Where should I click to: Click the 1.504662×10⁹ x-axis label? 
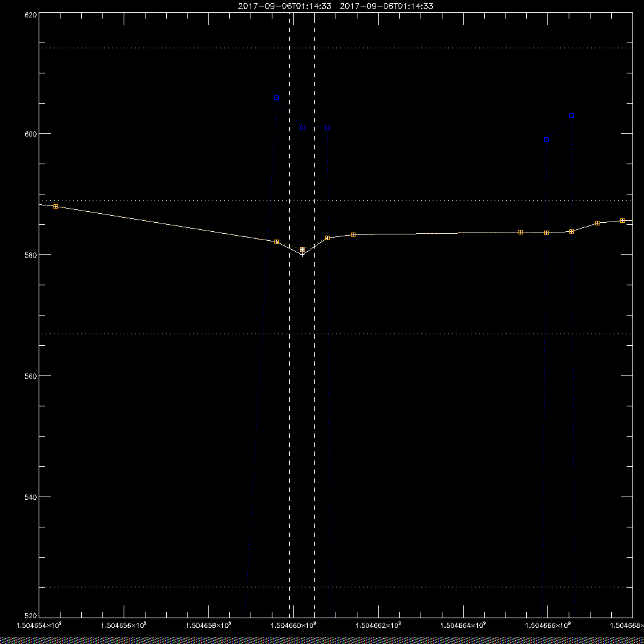click(378, 625)
